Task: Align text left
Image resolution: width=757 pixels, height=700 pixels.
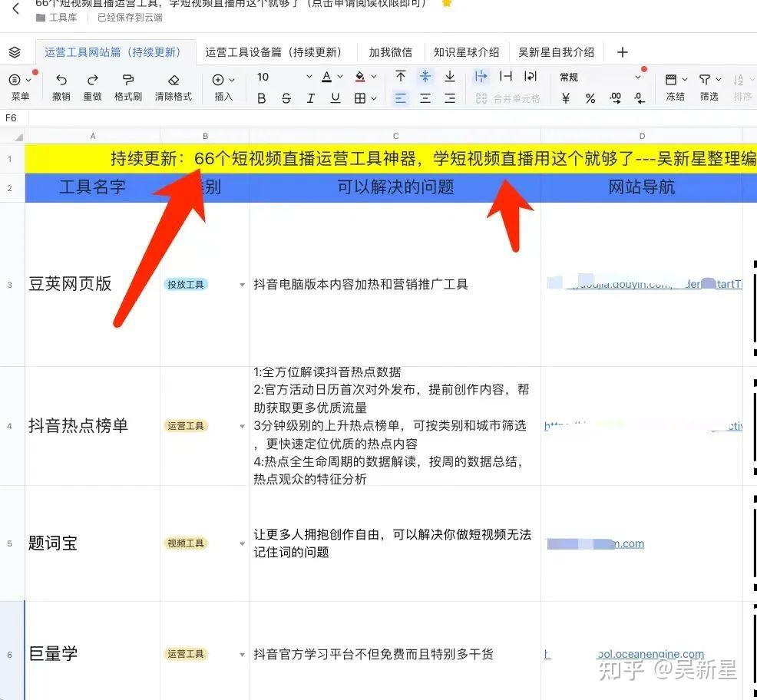Action: [x=400, y=98]
